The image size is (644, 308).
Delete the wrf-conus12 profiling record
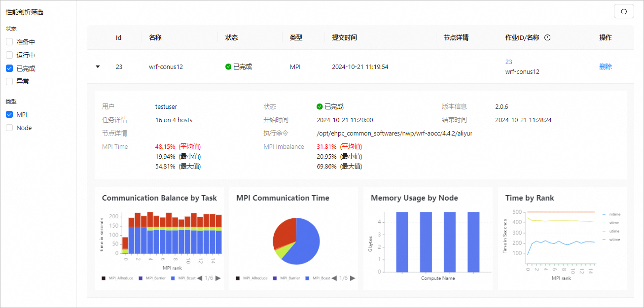click(606, 67)
